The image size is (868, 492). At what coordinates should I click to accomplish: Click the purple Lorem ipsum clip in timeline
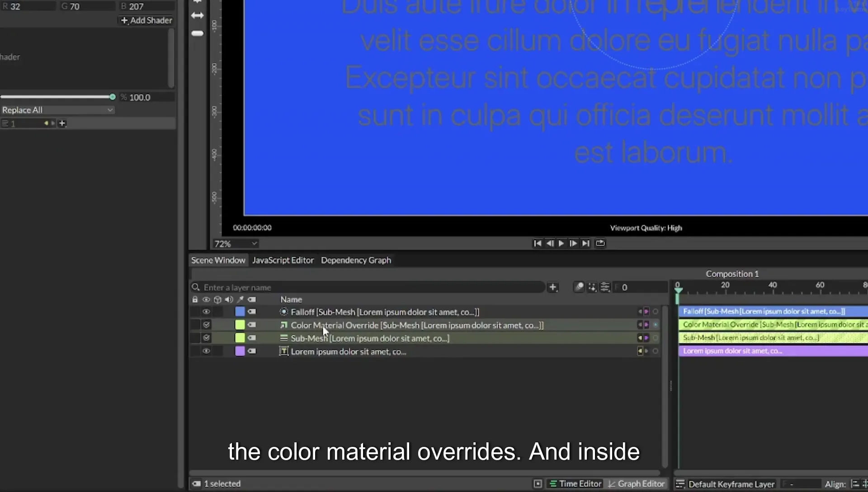[x=773, y=351]
